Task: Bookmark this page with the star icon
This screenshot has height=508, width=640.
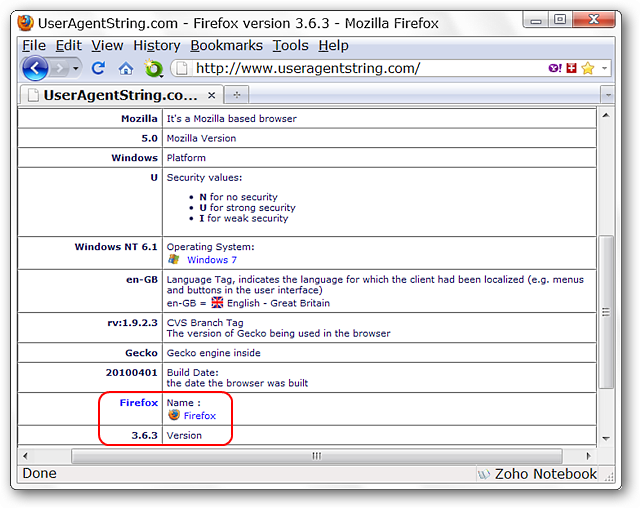Action: point(588,68)
